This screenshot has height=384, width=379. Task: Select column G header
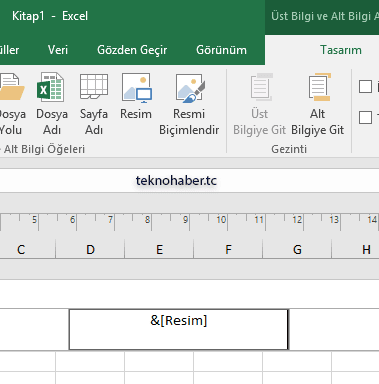297,250
